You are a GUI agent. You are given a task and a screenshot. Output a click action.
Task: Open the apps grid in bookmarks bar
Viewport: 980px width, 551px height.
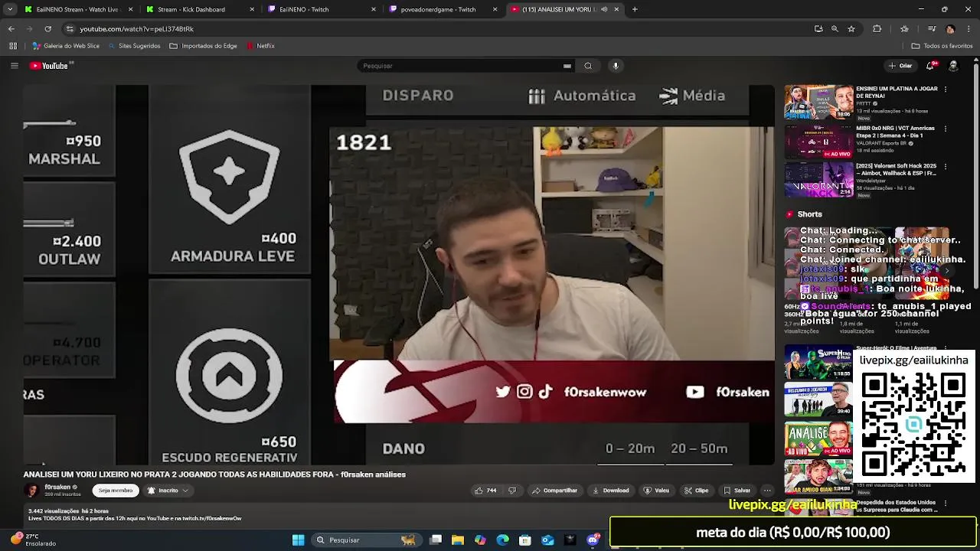pyautogui.click(x=13, y=46)
